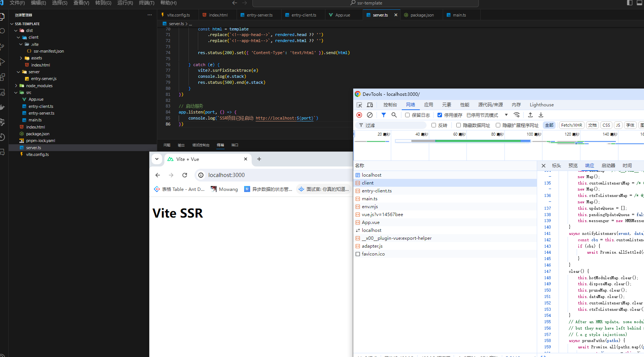Enable 隐藏数据网址 checkbox
The width and height of the screenshot is (644, 357).
459,125
